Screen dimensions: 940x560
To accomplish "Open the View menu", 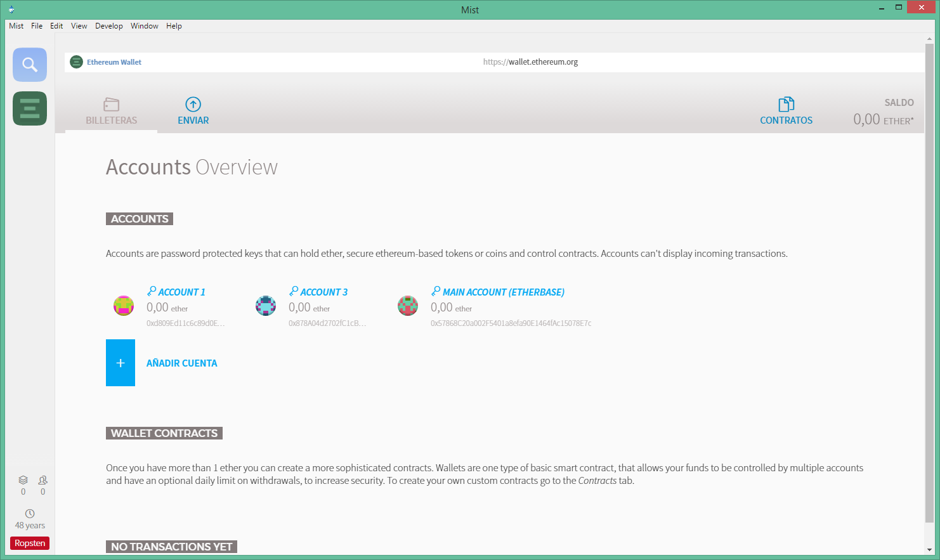I will (x=79, y=26).
